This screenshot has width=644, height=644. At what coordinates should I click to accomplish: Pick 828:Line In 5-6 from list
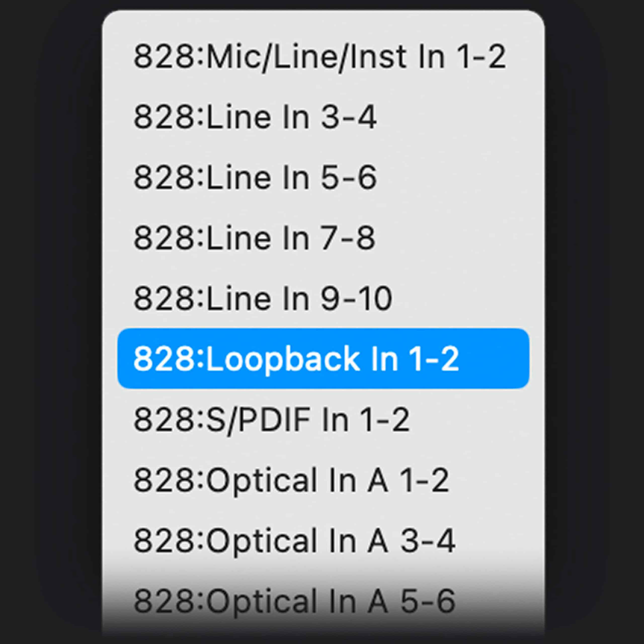255,177
